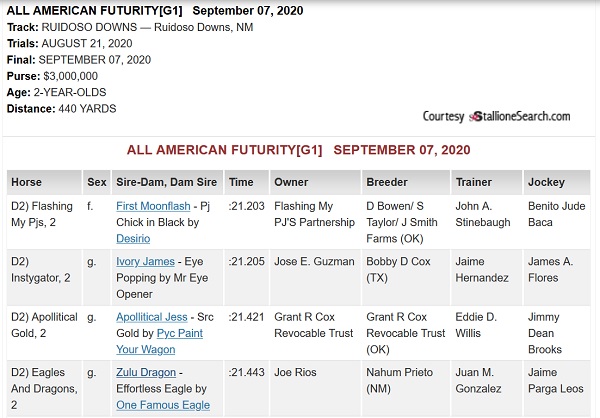The image size is (600, 418).
Task: Open the One Famous Eagle link
Action: point(163,405)
